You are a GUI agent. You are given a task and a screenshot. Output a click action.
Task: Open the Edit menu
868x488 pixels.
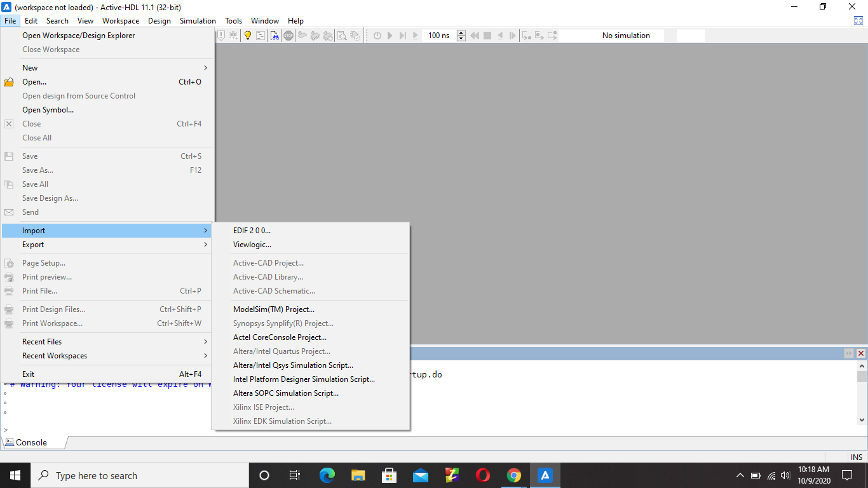click(x=31, y=21)
